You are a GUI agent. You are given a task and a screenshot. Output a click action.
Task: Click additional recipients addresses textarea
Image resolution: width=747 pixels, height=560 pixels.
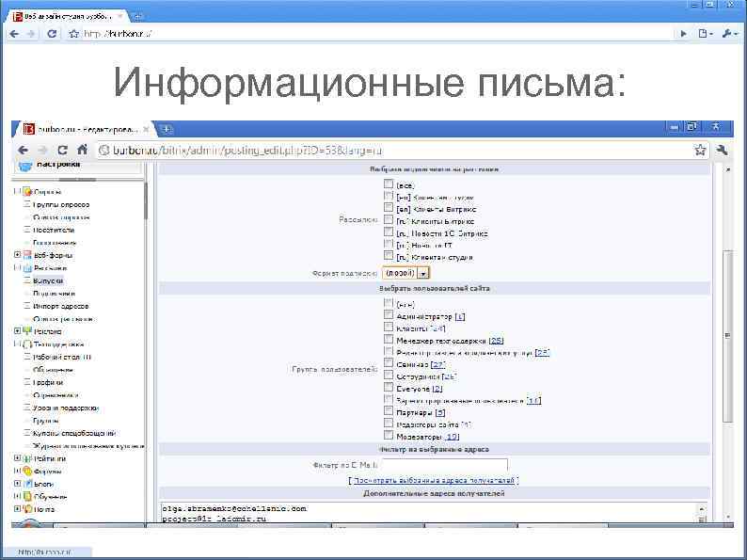pyautogui.click(x=429, y=513)
